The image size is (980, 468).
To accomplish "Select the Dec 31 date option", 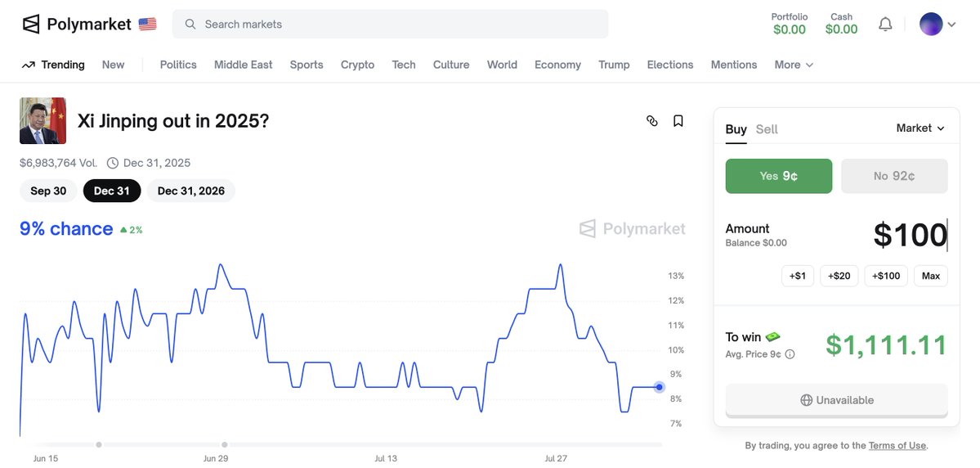I will click(x=112, y=191).
